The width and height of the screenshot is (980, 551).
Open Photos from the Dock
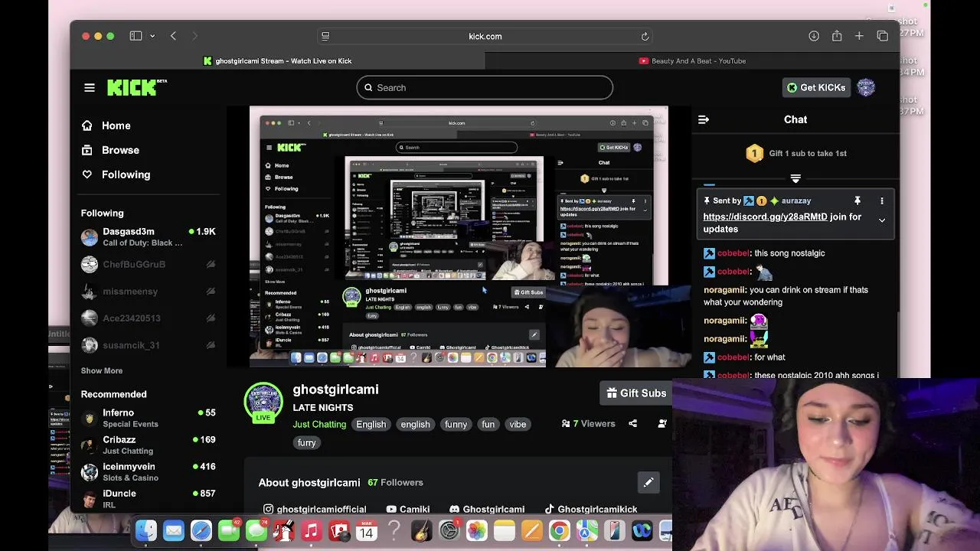(x=476, y=530)
